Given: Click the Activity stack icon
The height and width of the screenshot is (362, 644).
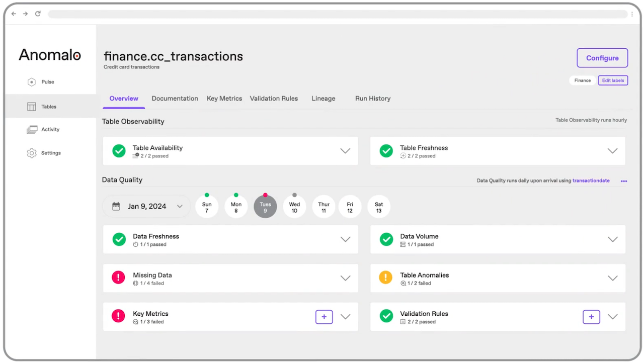Looking at the screenshot, I should [x=32, y=130].
